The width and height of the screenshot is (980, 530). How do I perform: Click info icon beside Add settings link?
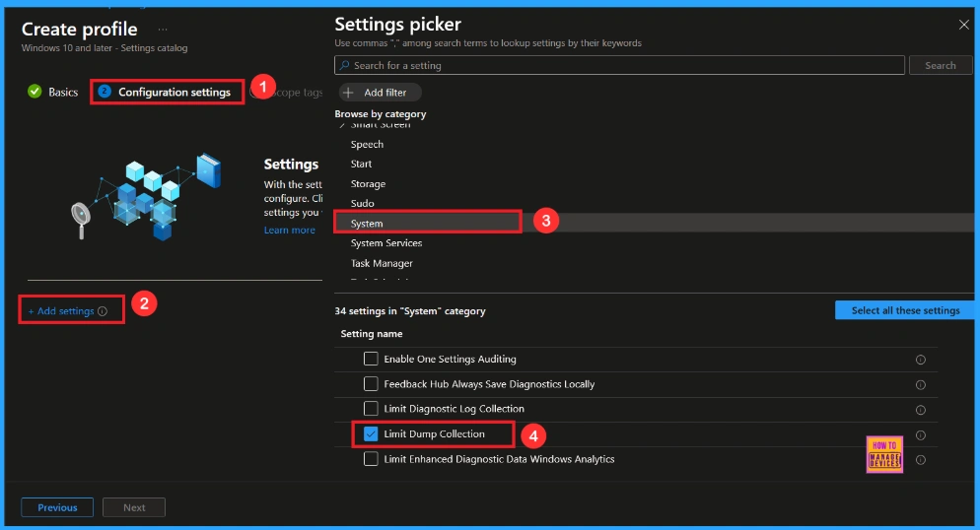coord(103,311)
